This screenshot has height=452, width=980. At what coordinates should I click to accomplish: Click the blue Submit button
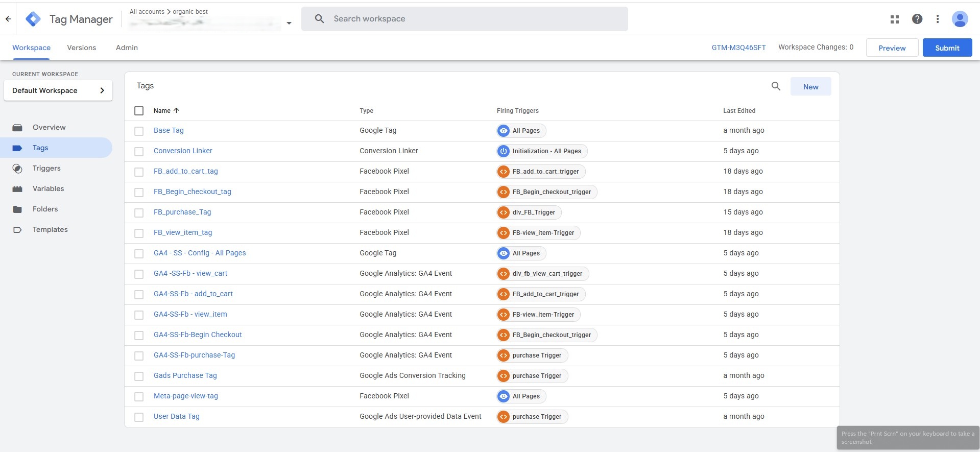[947, 47]
